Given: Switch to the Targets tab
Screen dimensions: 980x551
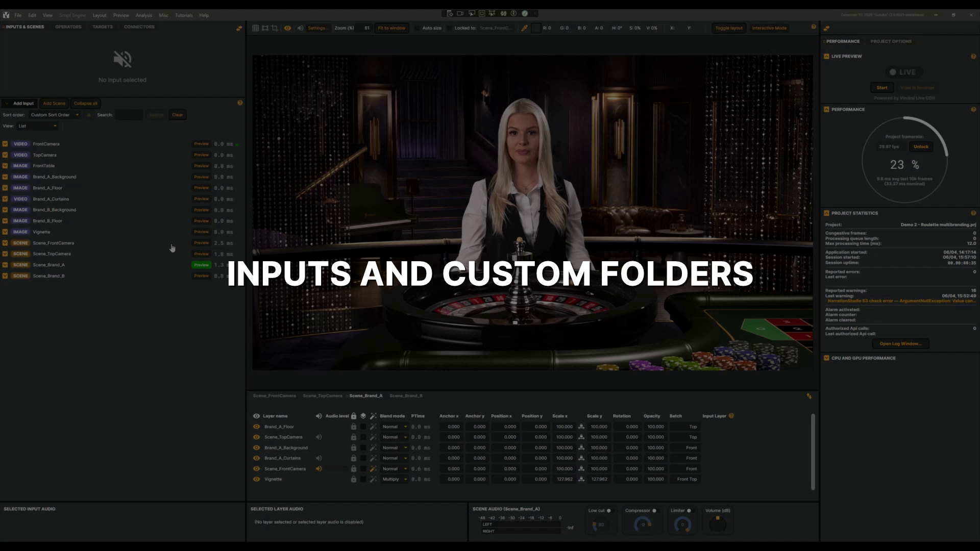Looking at the screenshot, I should (103, 27).
